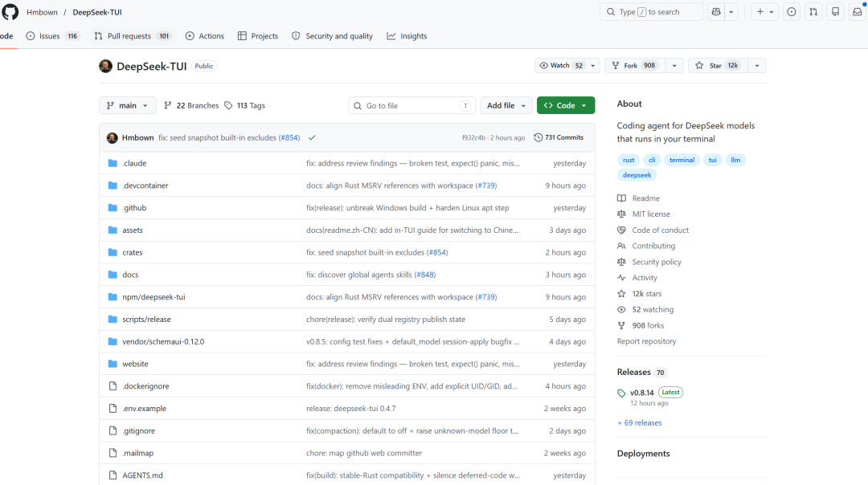
Task: Expand the create-new dropdown arrow
Action: point(771,11)
